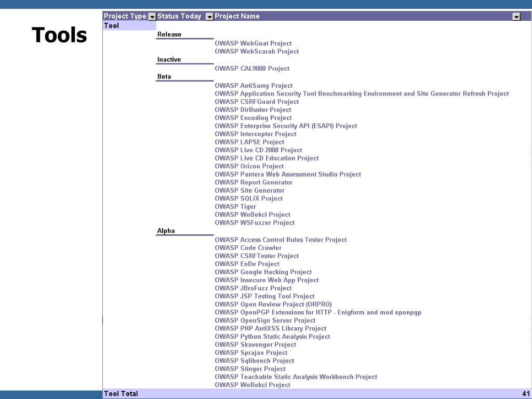Click OWASP CSRFGuard Project
The width and height of the screenshot is (532, 399).
257,102
